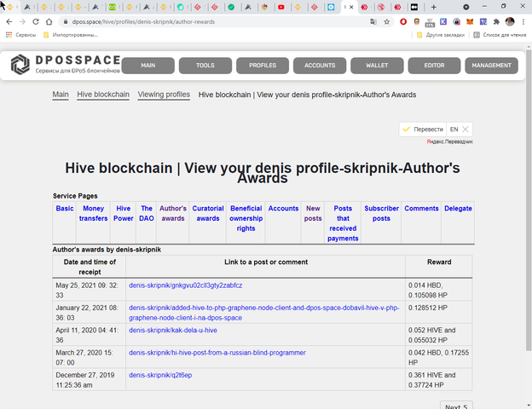The width and height of the screenshot is (532, 409).
Task: Open the Сервисы apps shortcut
Action: (x=21, y=35)
